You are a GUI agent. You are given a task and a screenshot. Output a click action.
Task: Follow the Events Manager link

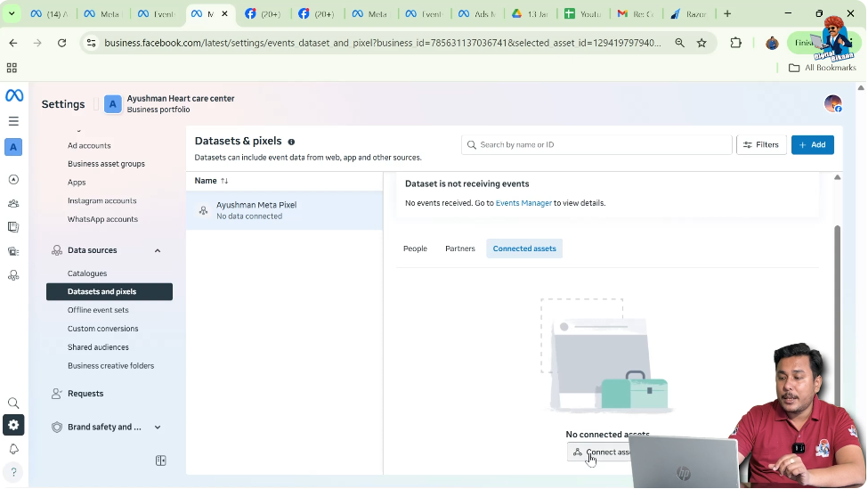tap(523, 203)
